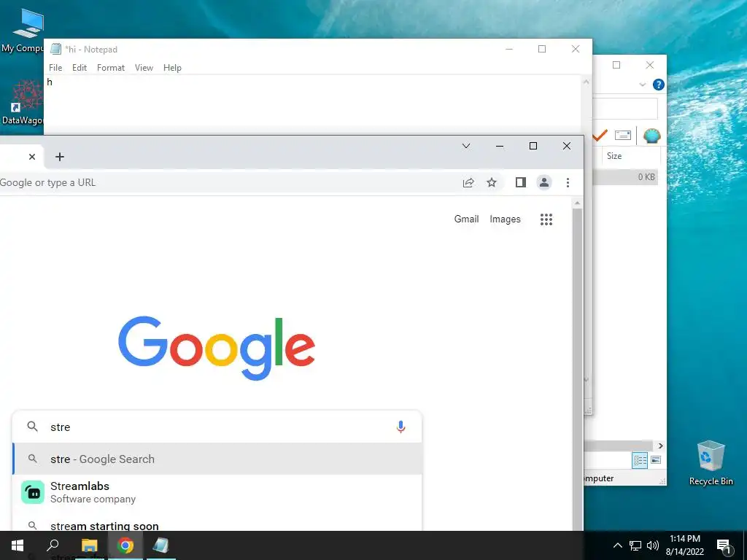Share this page from the address bar
Viewport: 747px width, 560px height.
coord(468,182)
